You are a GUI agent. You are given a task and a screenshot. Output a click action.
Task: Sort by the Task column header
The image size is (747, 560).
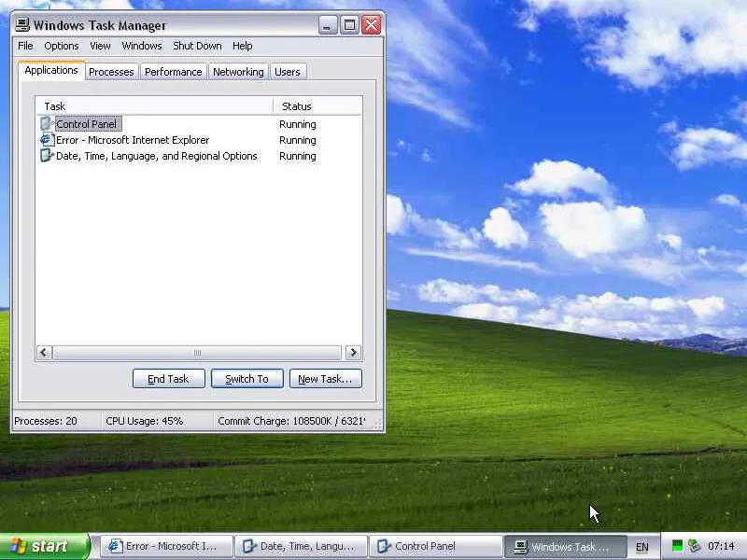click(154, 106)
